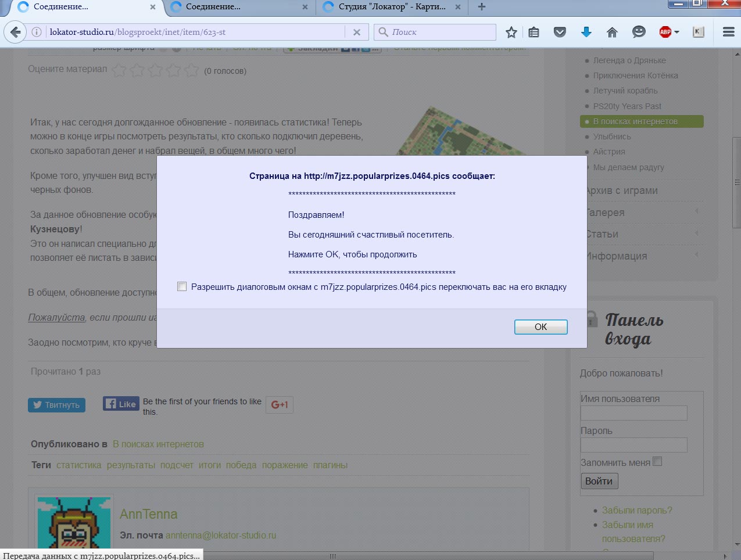The width and height of the screenshot is (741, 560).
Task: Expand the Галерея sidebar menu arrow
Action: coord(696,211)
